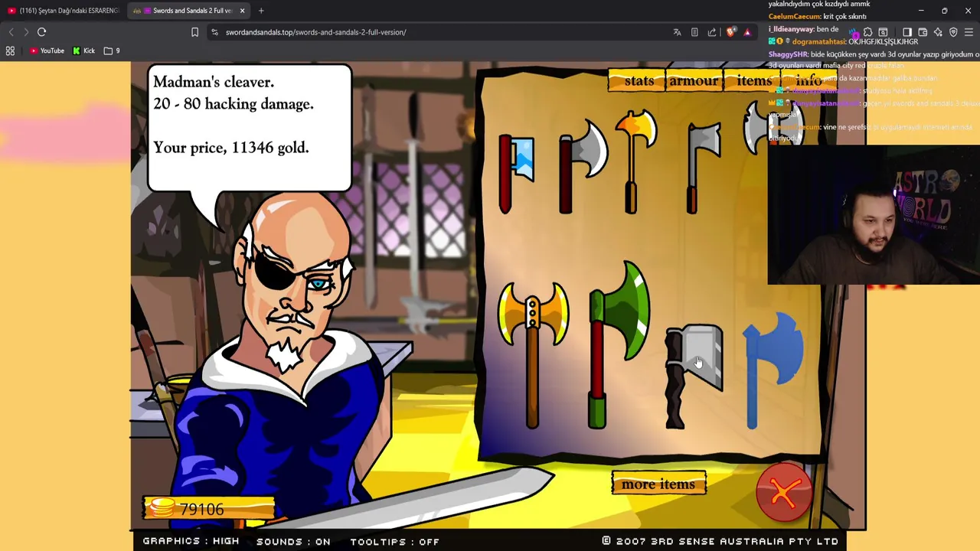This screenshot has height=551, width=980.
Task: Open the stats tab
Action: [639, 80]
